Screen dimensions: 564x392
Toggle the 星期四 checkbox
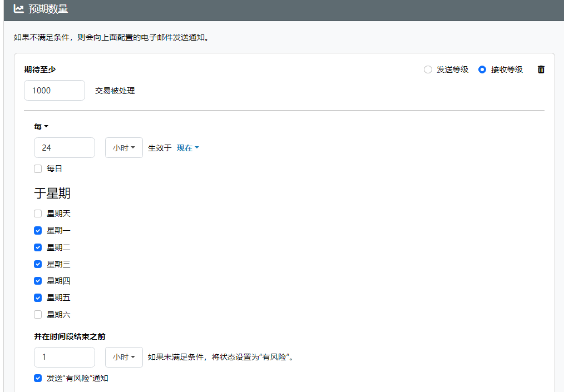pos(38,281)
